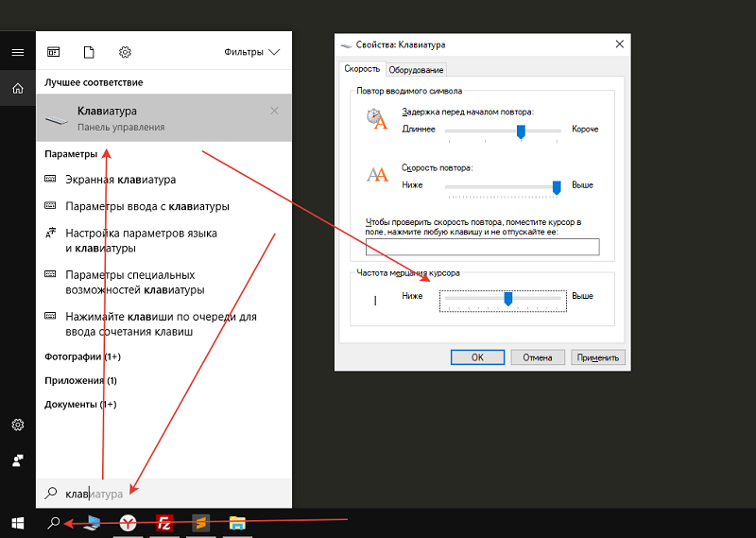The image size is (756, 538).
Task: Open Sublime Text from the taskbar
Action: coord(200,523)
